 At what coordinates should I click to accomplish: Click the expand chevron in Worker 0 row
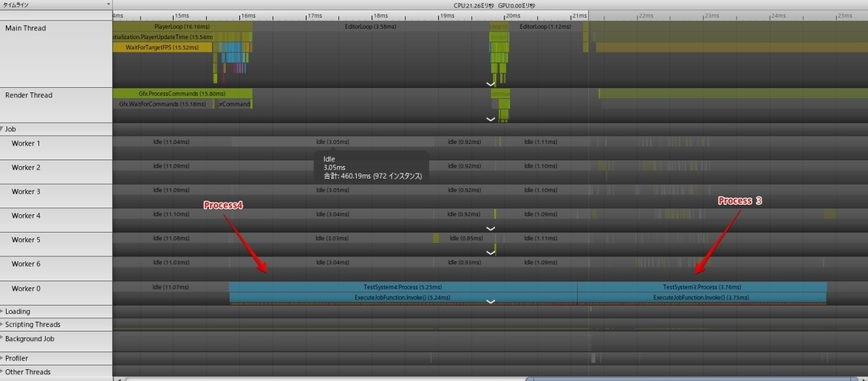[490, 301]
